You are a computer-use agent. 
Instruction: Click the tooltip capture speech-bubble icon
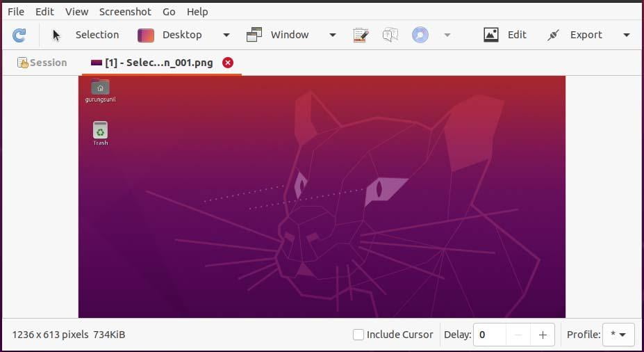coord(390,35)
